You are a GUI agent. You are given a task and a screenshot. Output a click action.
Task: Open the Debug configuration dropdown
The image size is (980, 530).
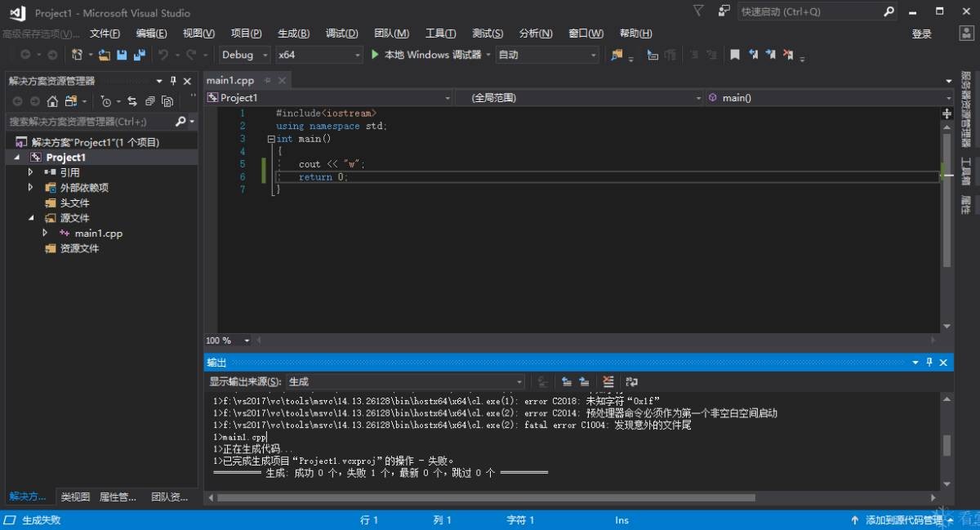pos(245,55)
